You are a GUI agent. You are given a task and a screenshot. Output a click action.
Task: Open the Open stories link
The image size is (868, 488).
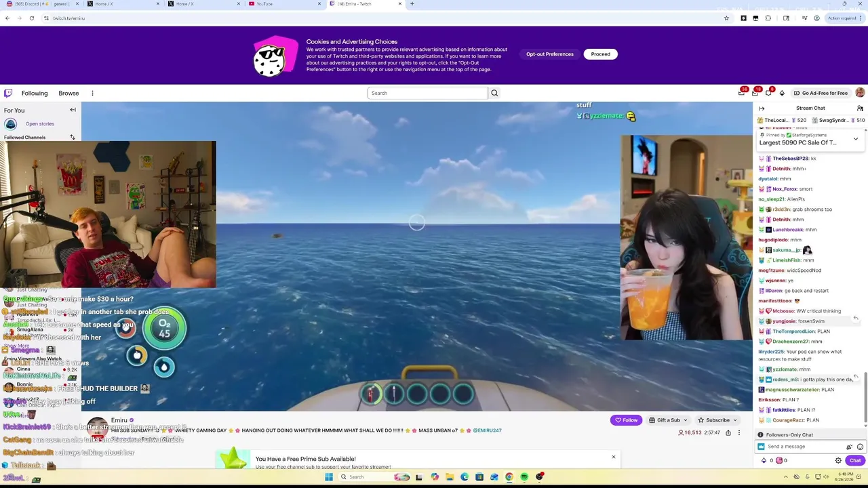[x=40, y=124]
